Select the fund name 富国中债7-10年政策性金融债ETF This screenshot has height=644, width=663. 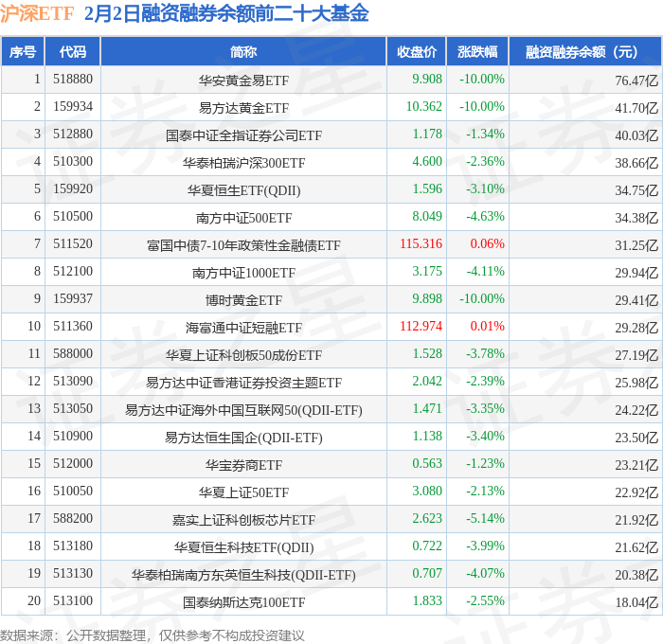243,245
